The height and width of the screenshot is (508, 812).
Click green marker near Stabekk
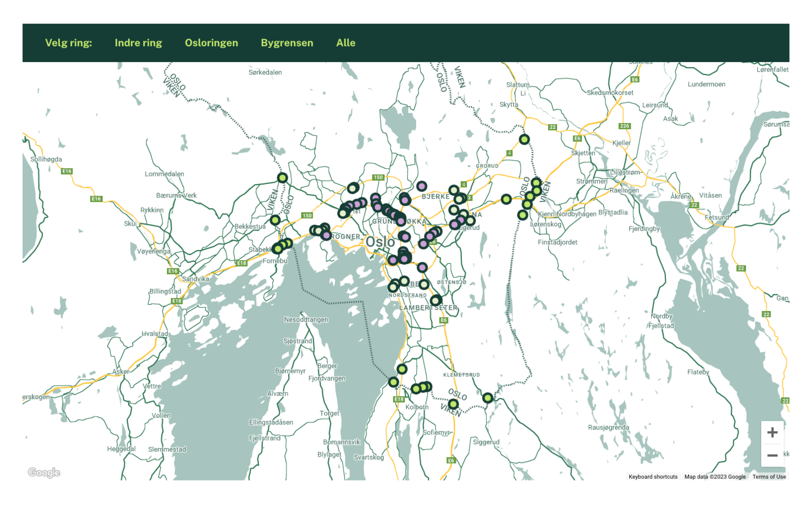point(278,249)
